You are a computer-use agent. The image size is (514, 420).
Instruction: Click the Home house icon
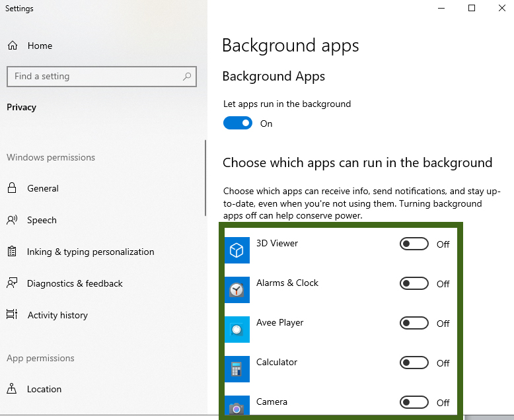click(13, 45)
